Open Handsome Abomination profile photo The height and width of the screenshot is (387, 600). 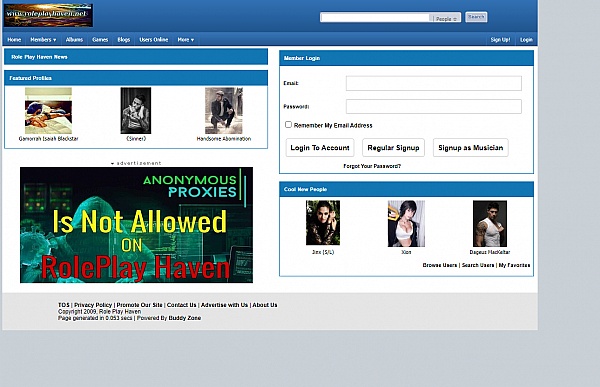click(x=224, y=111)
